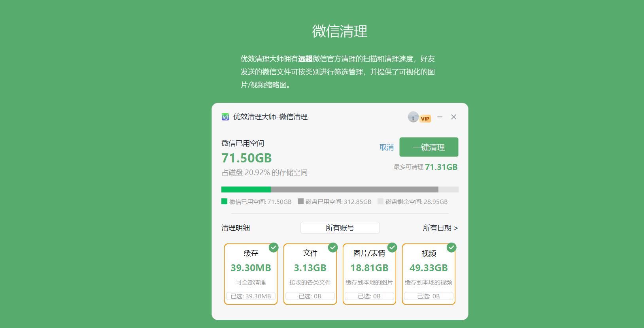This screenshot has height=328, width=644.
Task: Click light legend swatch for 磁盘剩余空间
Action: tap(380, 202)
